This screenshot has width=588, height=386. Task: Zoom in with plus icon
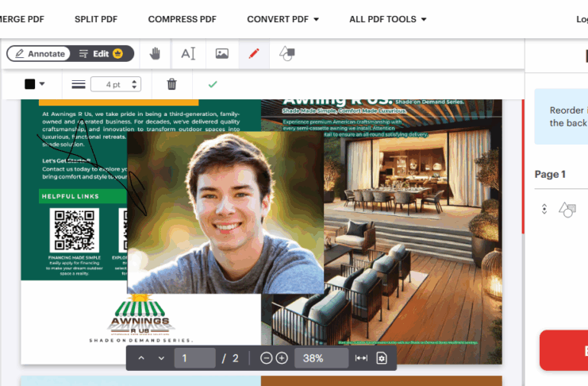click(282, 358)
